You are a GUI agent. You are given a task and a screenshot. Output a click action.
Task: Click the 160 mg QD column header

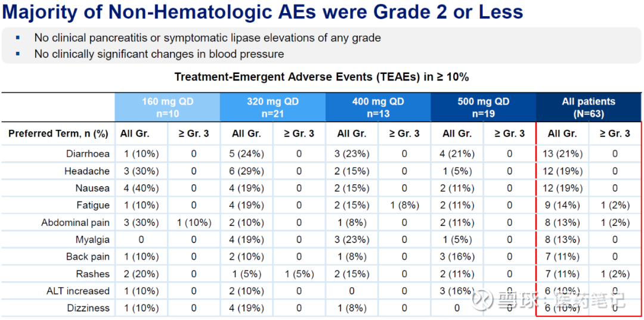pyautogui.click(x=168, y=107)
